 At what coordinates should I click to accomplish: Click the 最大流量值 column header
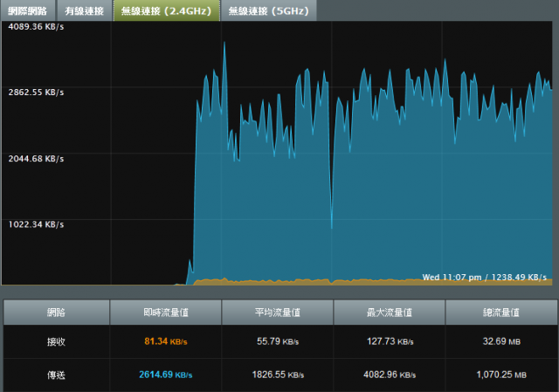390,313
